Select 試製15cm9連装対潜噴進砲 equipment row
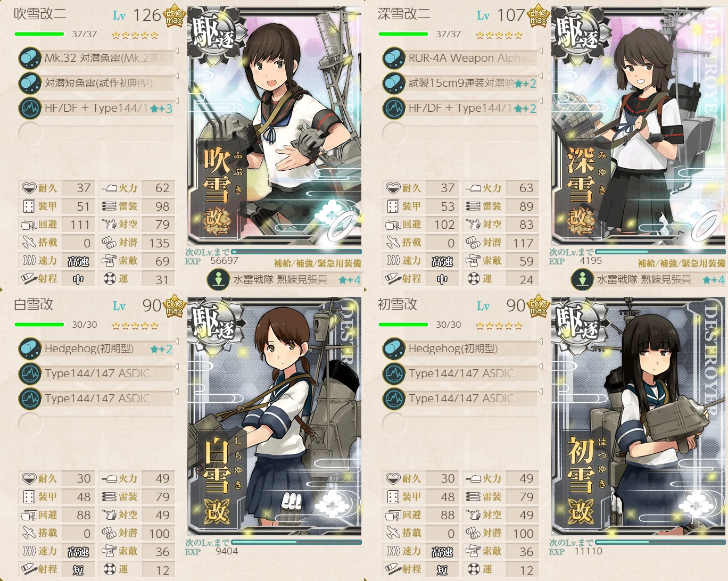 460,83
